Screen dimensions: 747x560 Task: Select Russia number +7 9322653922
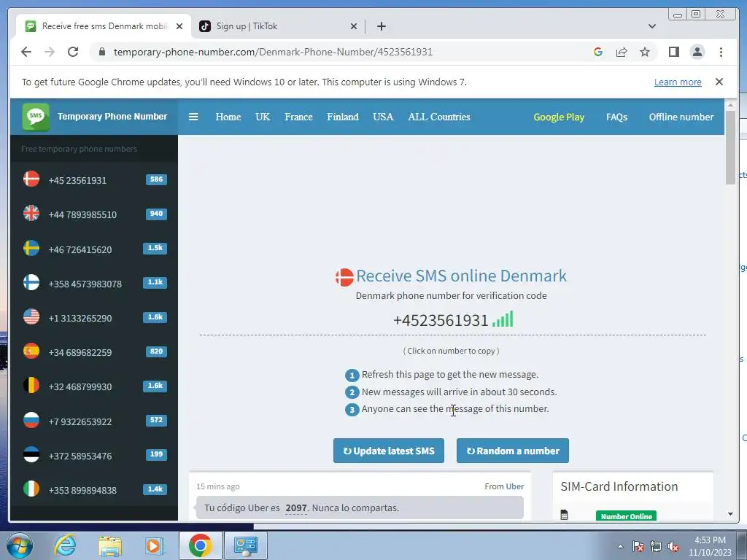(x=94, y=421)
